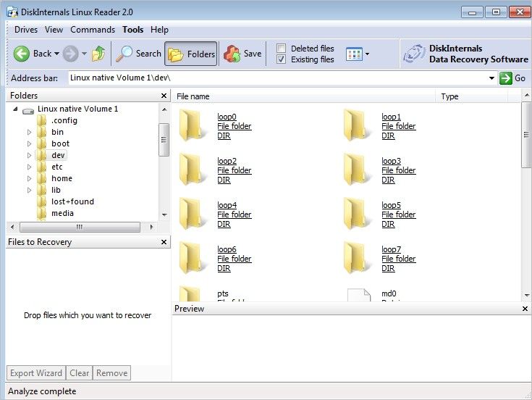Viewport: 532px width, 400px height.
Task: Close the Folders panel
Action: [x=164, y=96]
